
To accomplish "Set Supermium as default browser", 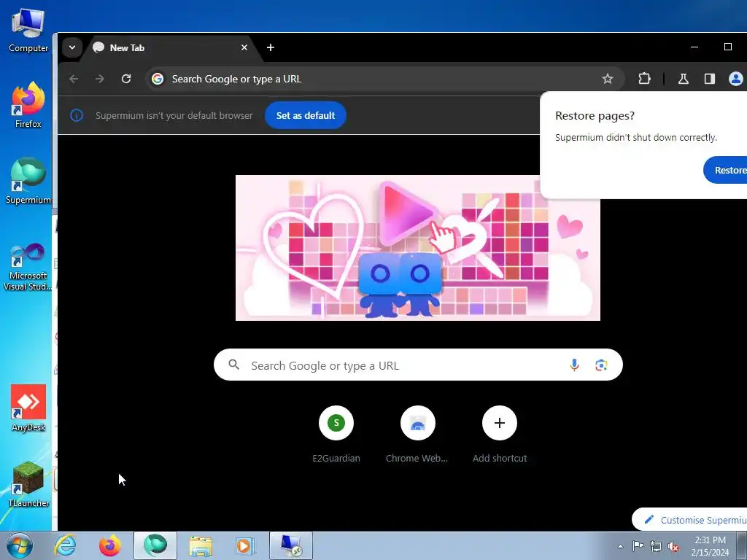I will tap(306, 115).
